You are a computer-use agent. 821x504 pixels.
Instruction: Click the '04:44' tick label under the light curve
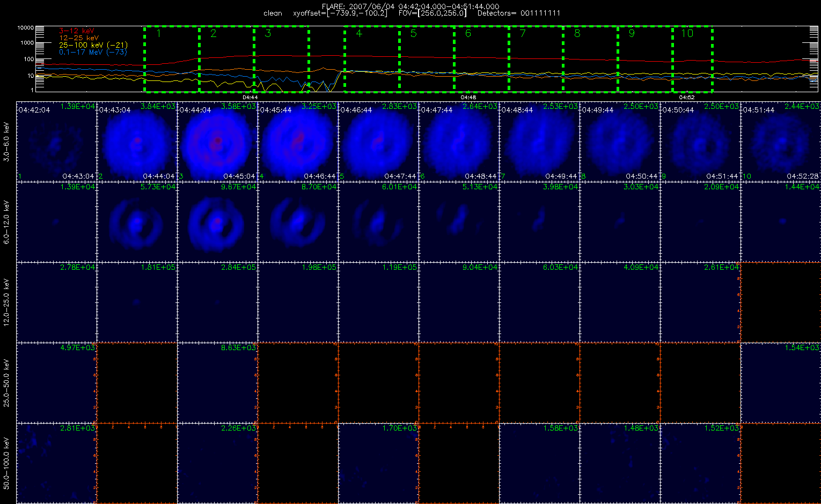[250, 97]
